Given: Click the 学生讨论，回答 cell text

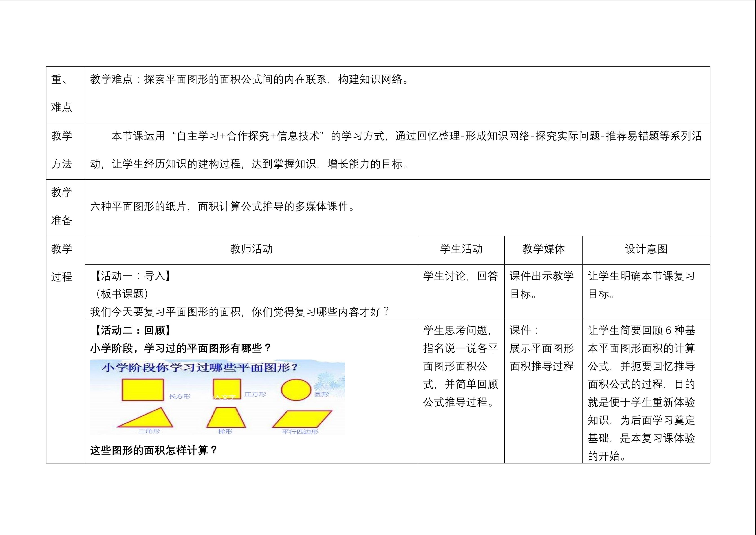Looking at the screenshot, I should coord(460,276).
